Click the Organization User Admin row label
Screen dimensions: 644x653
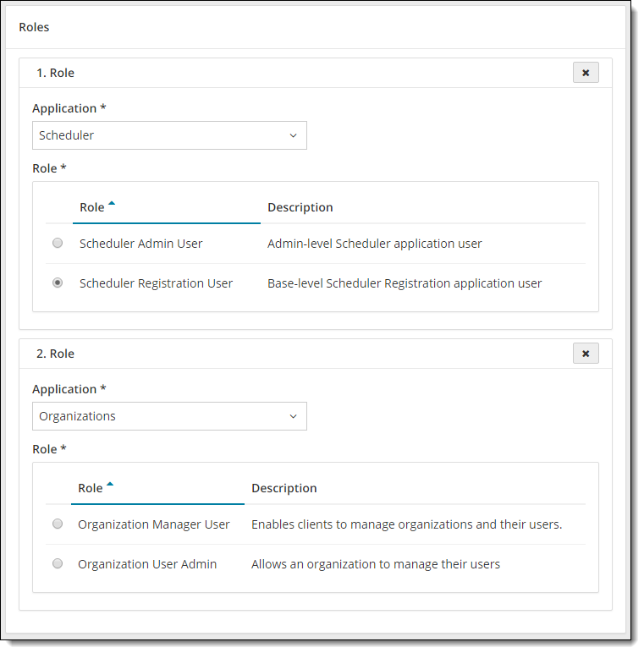click(x=147, y=564)
